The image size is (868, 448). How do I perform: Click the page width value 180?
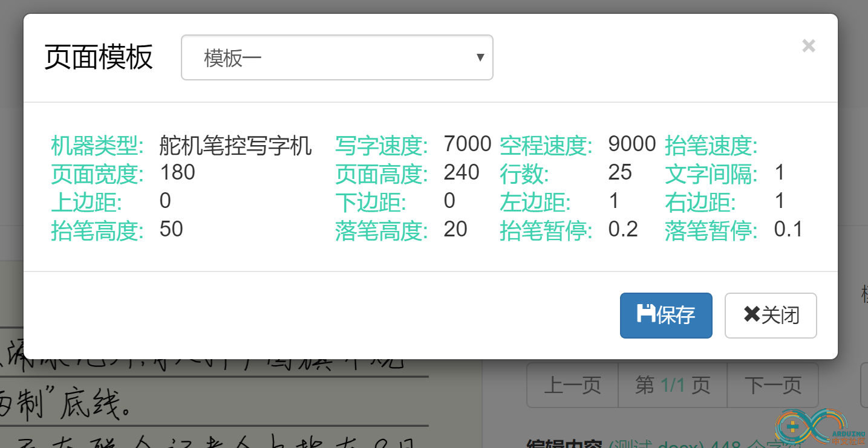(177, 172)
